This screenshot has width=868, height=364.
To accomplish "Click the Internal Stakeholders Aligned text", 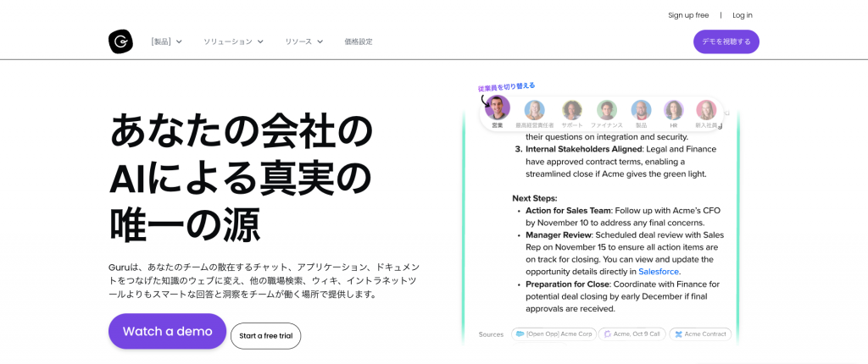I will pyautogui.click(x=583, y=149).
